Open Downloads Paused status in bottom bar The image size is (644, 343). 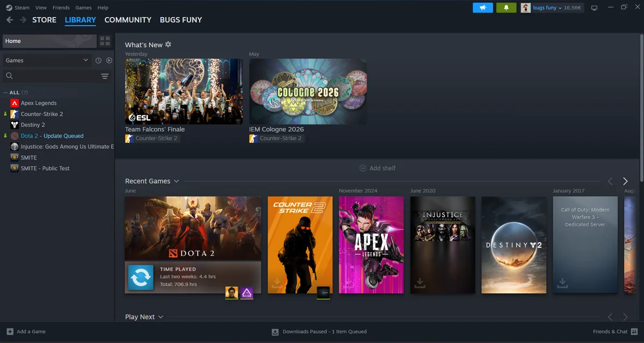click(x=319, y=332)
